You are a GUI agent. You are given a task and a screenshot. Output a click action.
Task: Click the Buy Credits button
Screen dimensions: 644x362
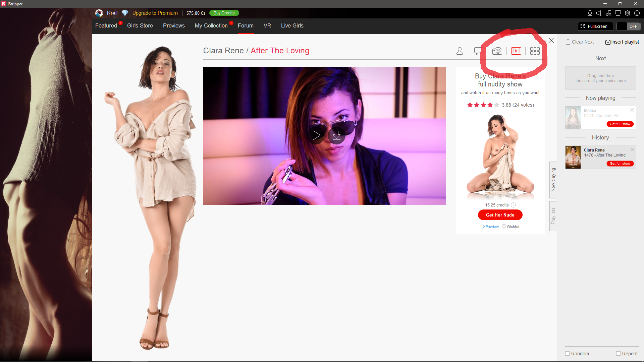(x=224, y=13)
